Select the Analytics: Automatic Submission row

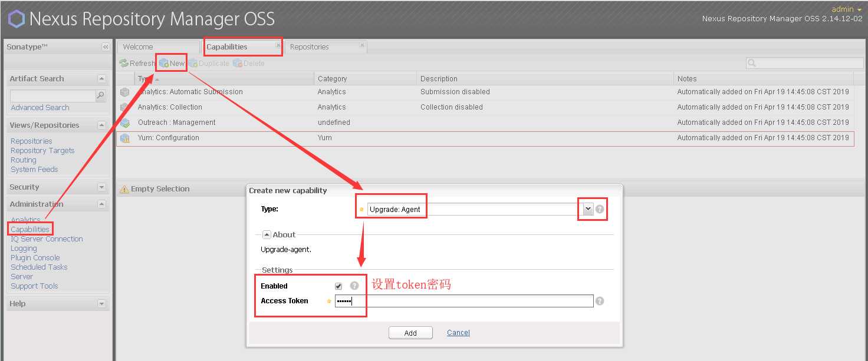485,92
